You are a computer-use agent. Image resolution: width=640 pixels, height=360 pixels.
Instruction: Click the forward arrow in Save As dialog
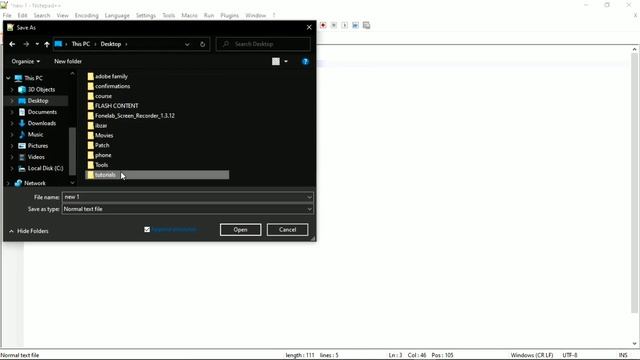26,44
